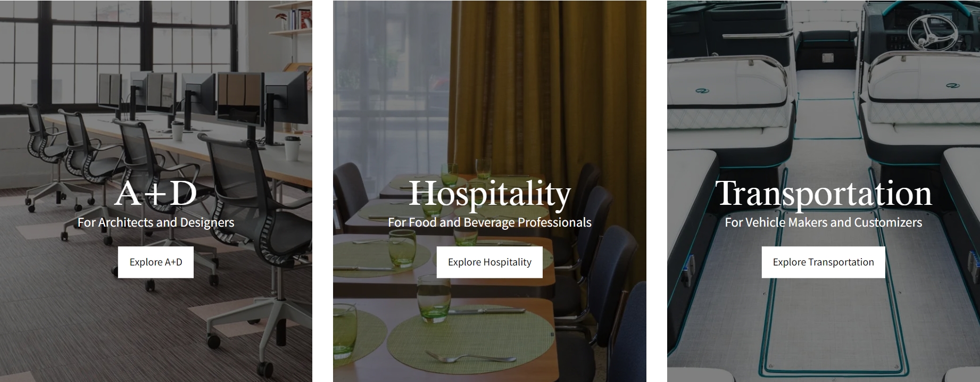This screenshot has width=980, height=382.
Task: Select the Explore Transportation button
Action: pos(823,262)
